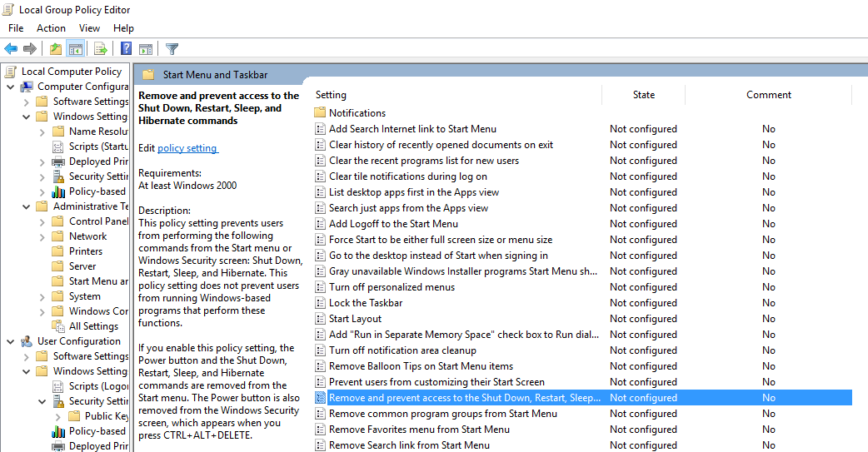
Task: Click the Export List toolbar icon
Action: click(100, 48)
